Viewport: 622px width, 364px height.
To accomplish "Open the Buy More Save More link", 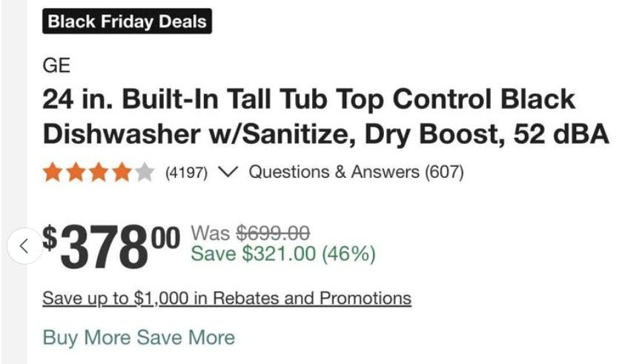I will (x=139, y=337).
